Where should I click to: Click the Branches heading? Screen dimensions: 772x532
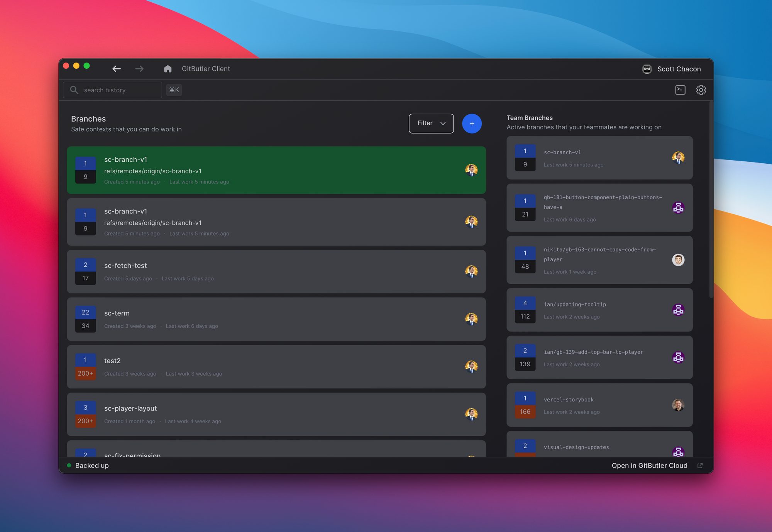point(88,119)
